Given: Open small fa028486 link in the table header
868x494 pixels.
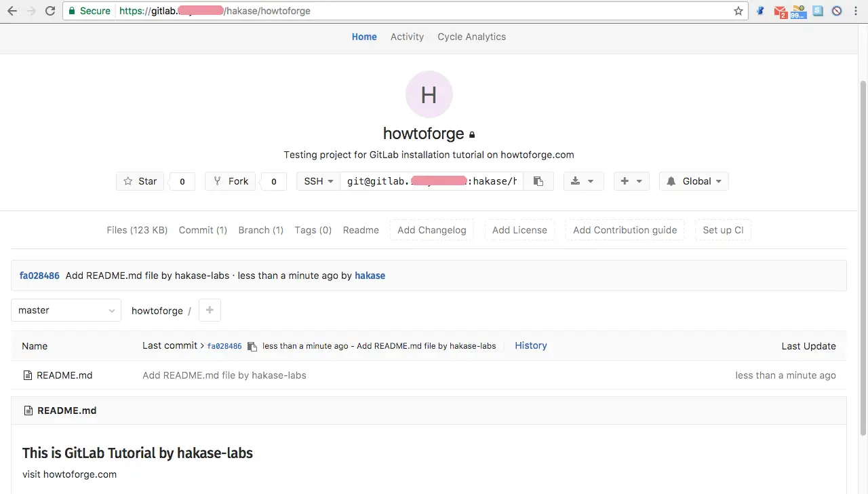Looking at the screenshot, I should [x=224, y=346].
